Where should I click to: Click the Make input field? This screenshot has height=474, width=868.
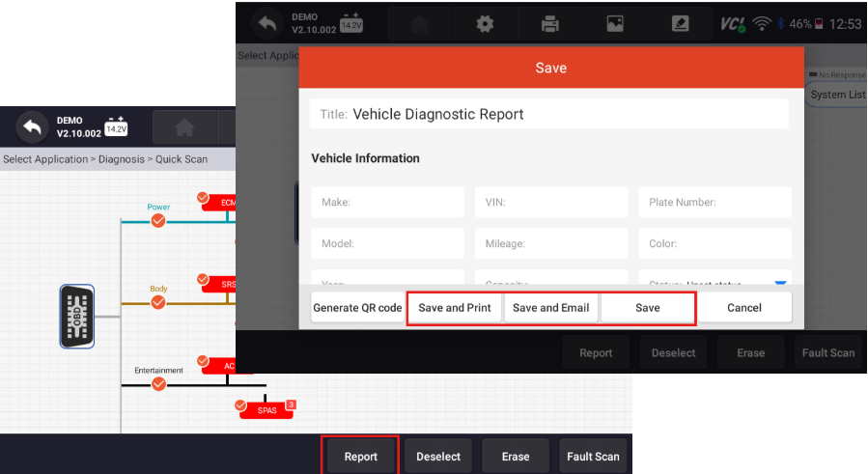click(x=387, y=202)
